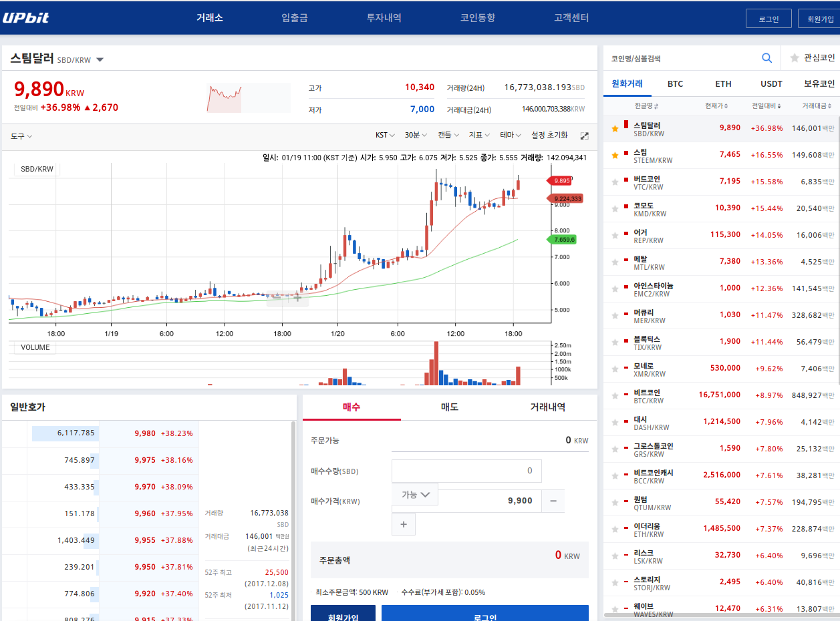Toggle favorite star for 아인스타이늄
Screen dimensions: 840x621
coord(615,289)
